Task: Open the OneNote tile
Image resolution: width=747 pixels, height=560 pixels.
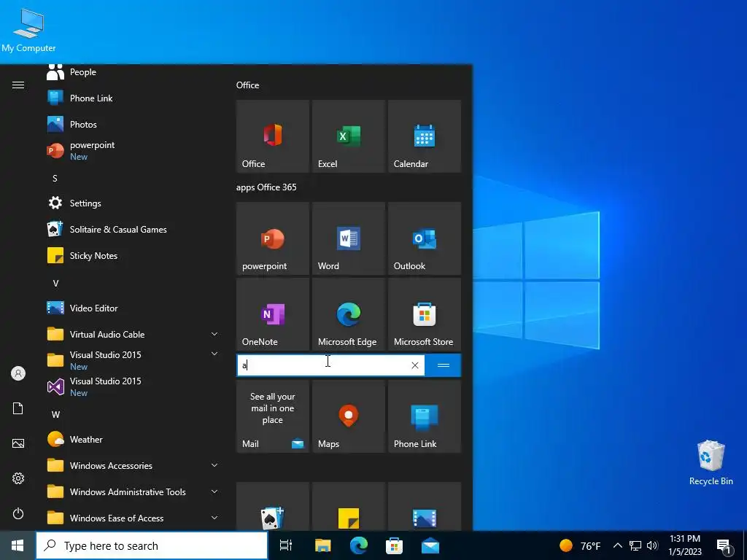Action: pos(273,314)
